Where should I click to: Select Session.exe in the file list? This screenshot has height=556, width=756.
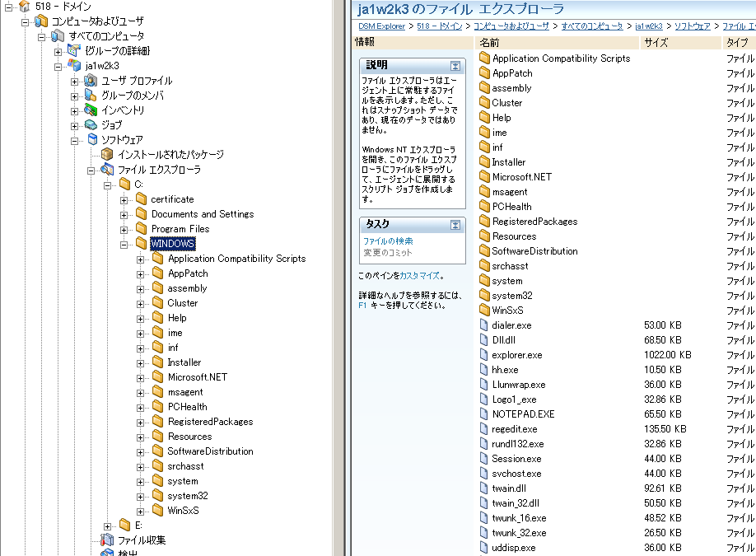[x=516, y=459]
